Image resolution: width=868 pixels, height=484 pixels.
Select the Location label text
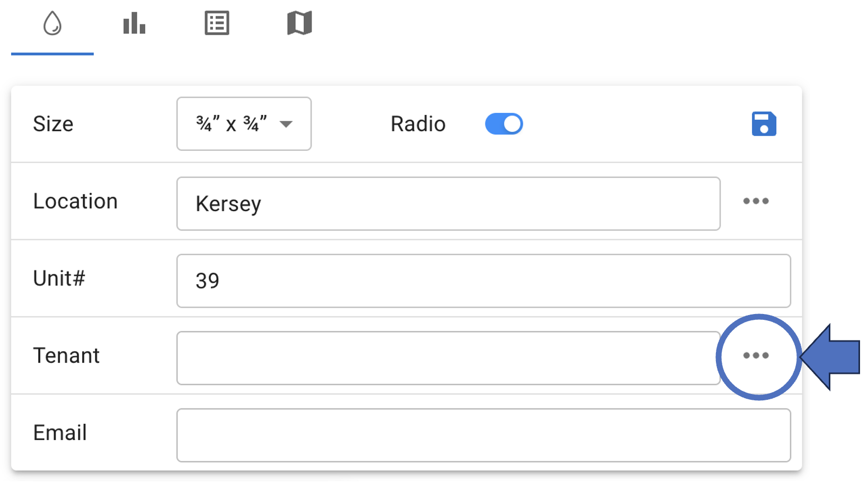(x=75, y=201)
